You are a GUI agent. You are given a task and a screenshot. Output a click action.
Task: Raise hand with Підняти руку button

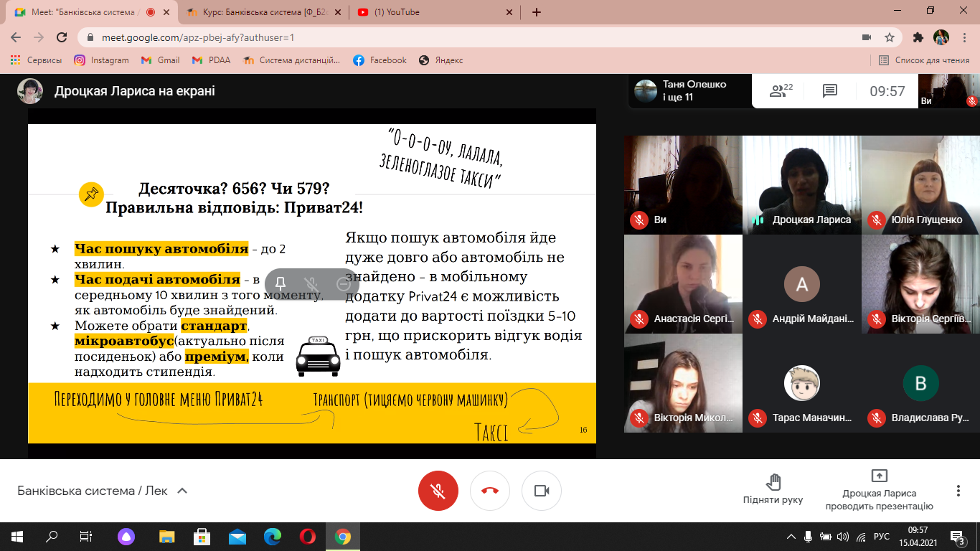pos(773,489)
